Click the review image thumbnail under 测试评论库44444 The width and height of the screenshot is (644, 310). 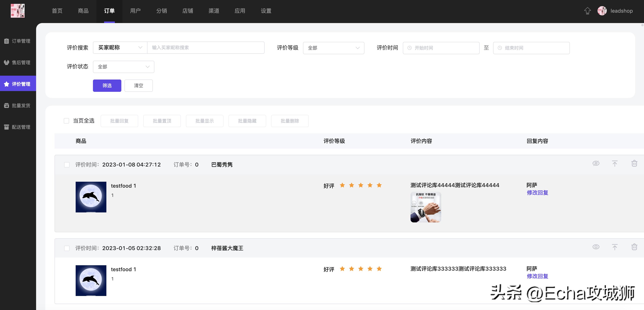[425, 207]
